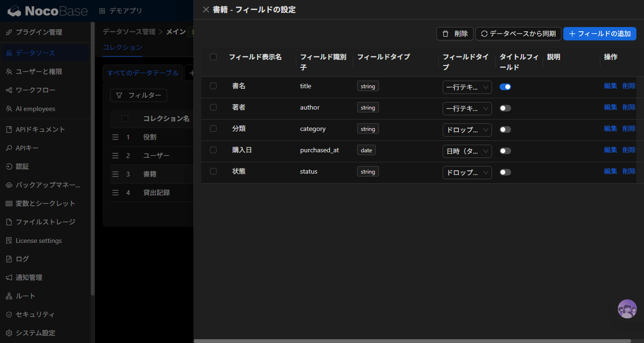
Task: Click the 貸出記録 collection row
Action: coord(151,193)
